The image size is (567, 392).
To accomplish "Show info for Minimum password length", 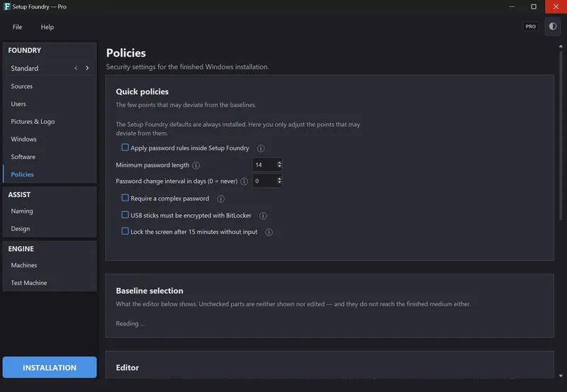I will tap(196, 165).
